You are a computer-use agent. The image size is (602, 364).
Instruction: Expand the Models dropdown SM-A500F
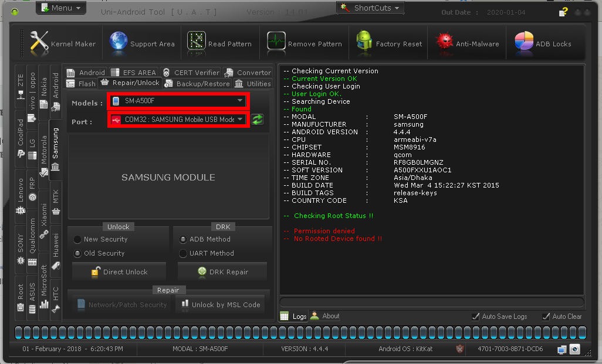(178, 101)
